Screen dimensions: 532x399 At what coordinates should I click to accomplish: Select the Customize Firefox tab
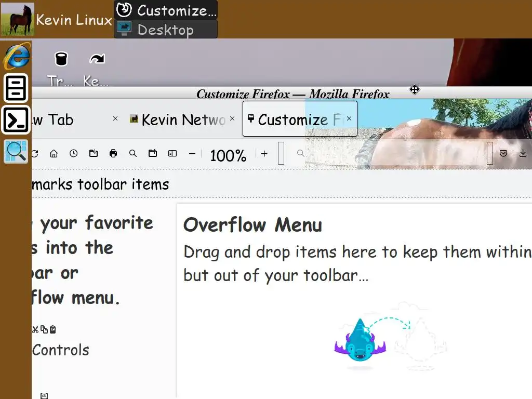click(300, 119)
